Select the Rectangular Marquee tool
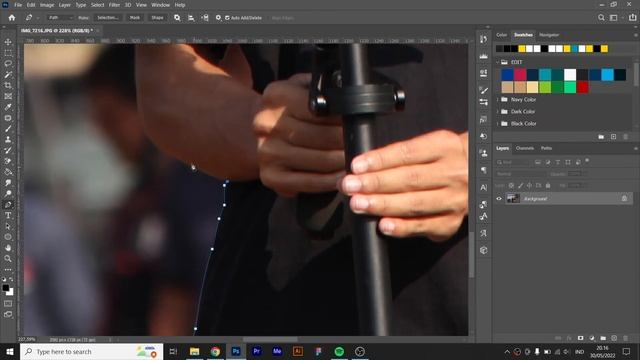640x360 pixels. tap(8, 53)
